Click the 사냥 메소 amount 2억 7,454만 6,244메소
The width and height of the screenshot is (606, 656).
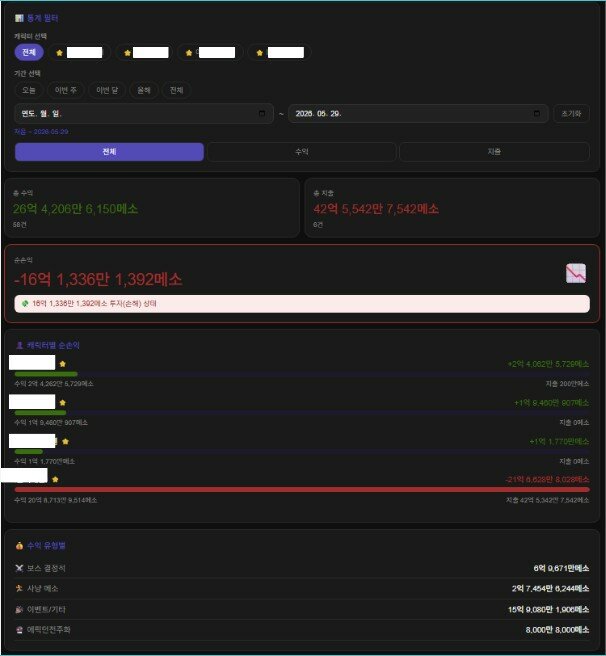click(x=550, y=589)
